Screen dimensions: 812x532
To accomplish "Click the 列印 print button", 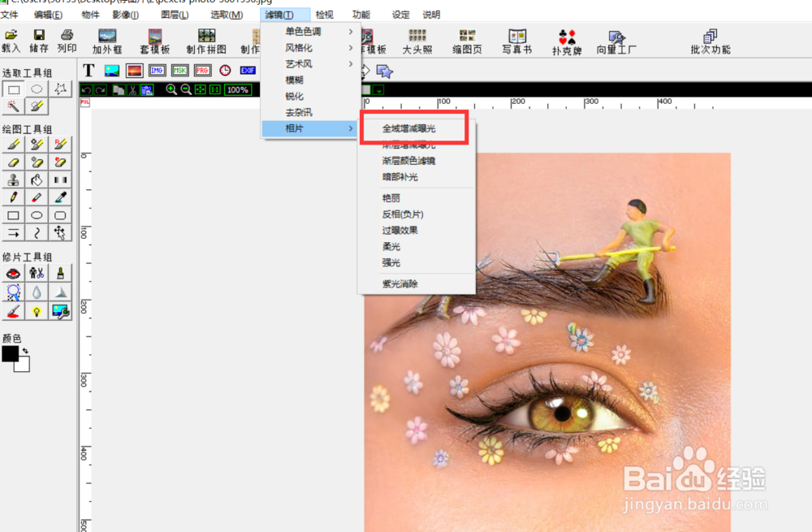I will [67, 41].
